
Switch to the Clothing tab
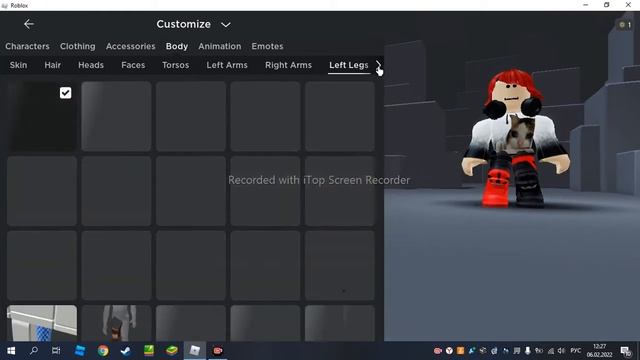(78, 46)
